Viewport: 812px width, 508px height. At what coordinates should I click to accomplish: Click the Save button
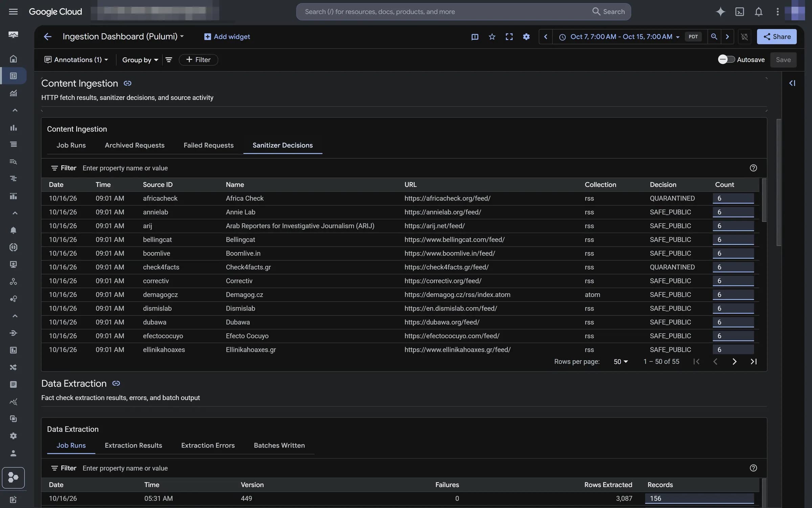783,60
